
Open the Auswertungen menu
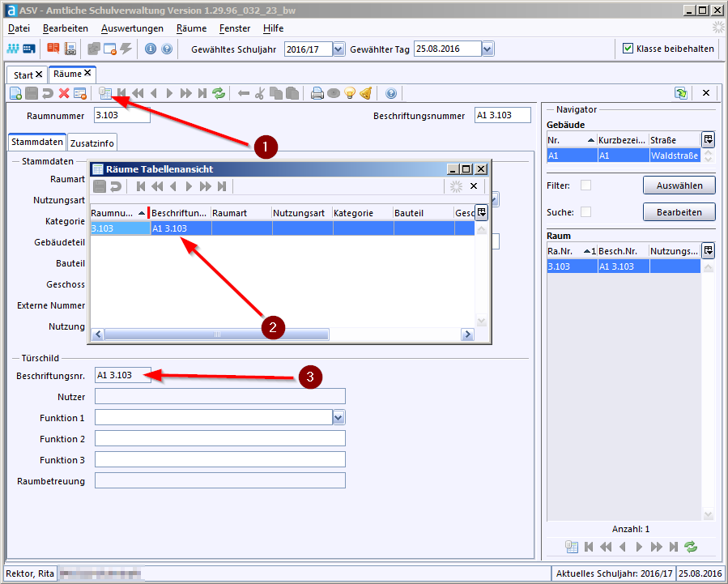pyautogui.click(x=132, y=28)
